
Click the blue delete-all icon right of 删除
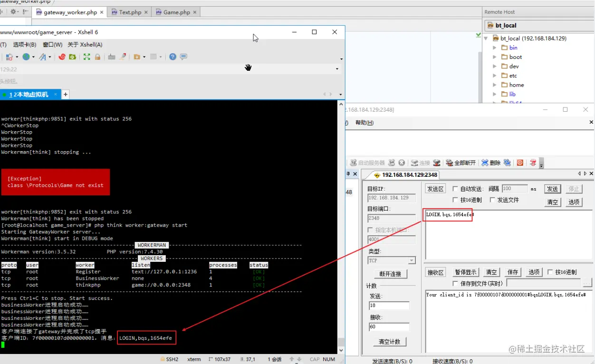point(508,163)
